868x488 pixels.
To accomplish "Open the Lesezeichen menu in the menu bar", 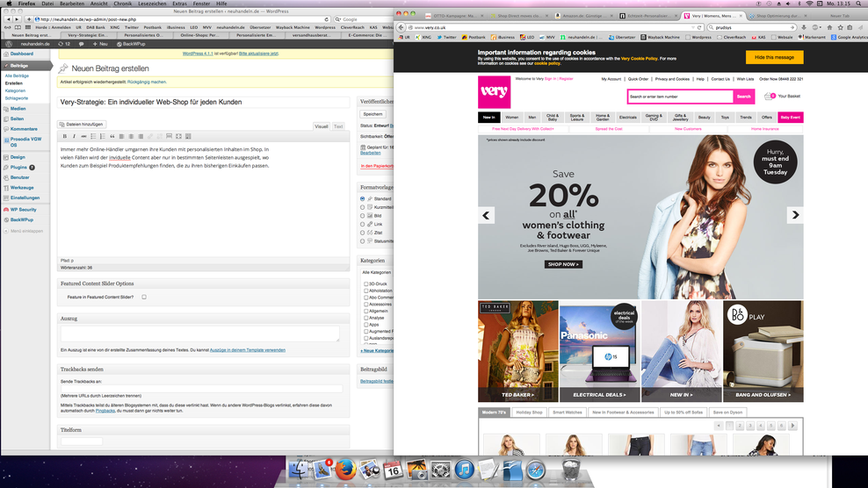I will 152,4.
